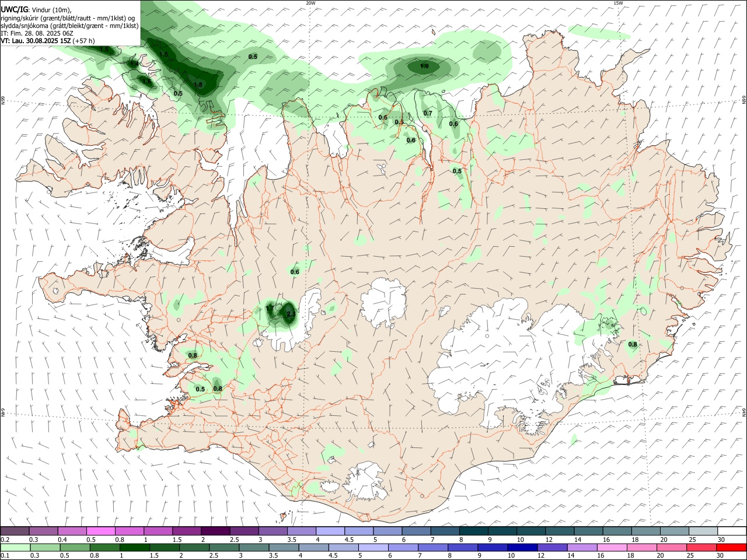Click the pale grey swatch labeled 25 in top row

pos(703,531)
